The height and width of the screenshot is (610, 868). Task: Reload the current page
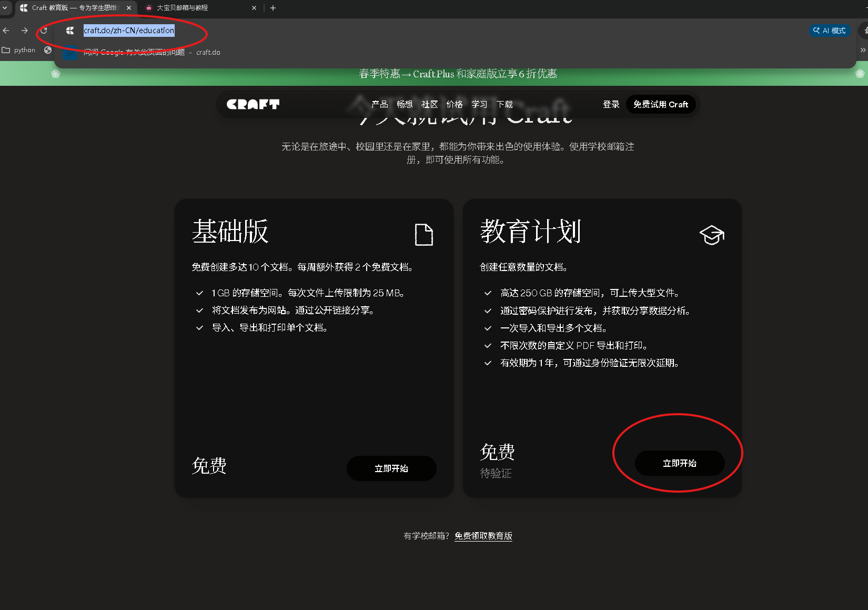pyautogui.click(x=44, y=31)
